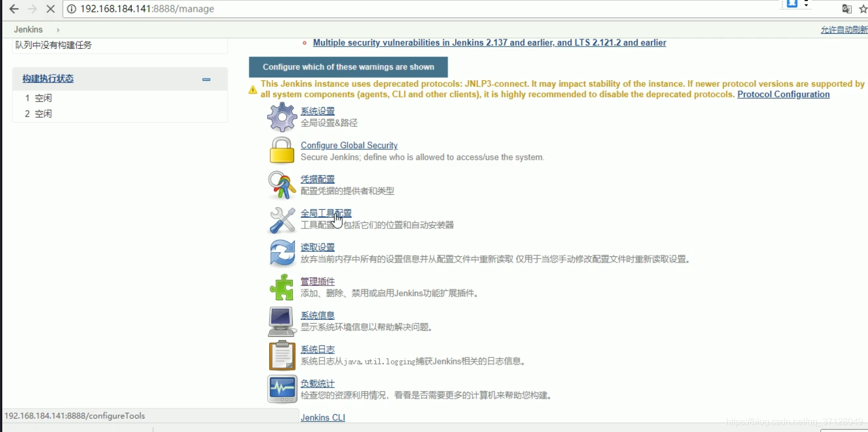Click the wrench and screwdriver 全局工具配置 icon
The width and height of the screenshot is (868, 432).
[x=282, y=219]
